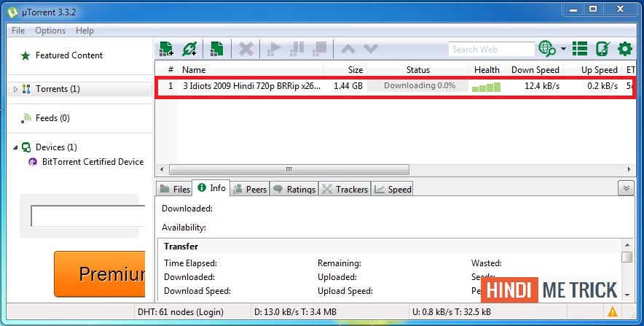Click the Add Torrent toolbar icon
Image resolution: width=644 pixels, height=326 pixels.
[x=166, y=49]
